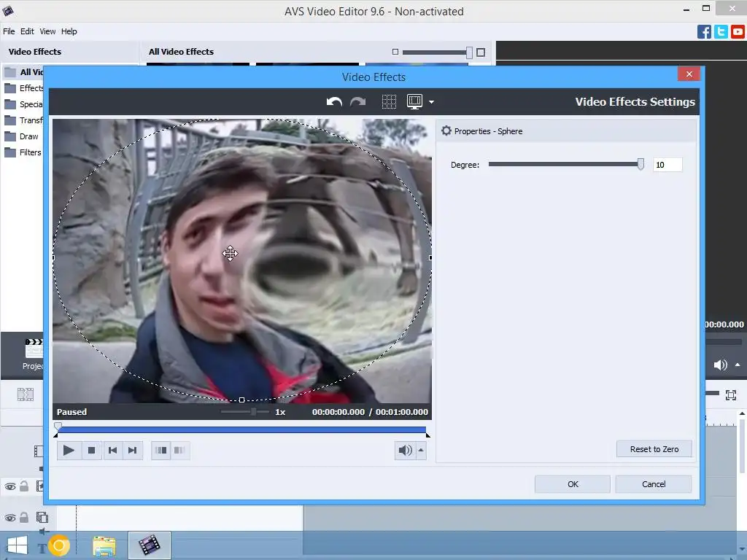Screen dimensions: 747x560
Task: Select the Effects folder in sidebar
Action: (x=24, y=88)
